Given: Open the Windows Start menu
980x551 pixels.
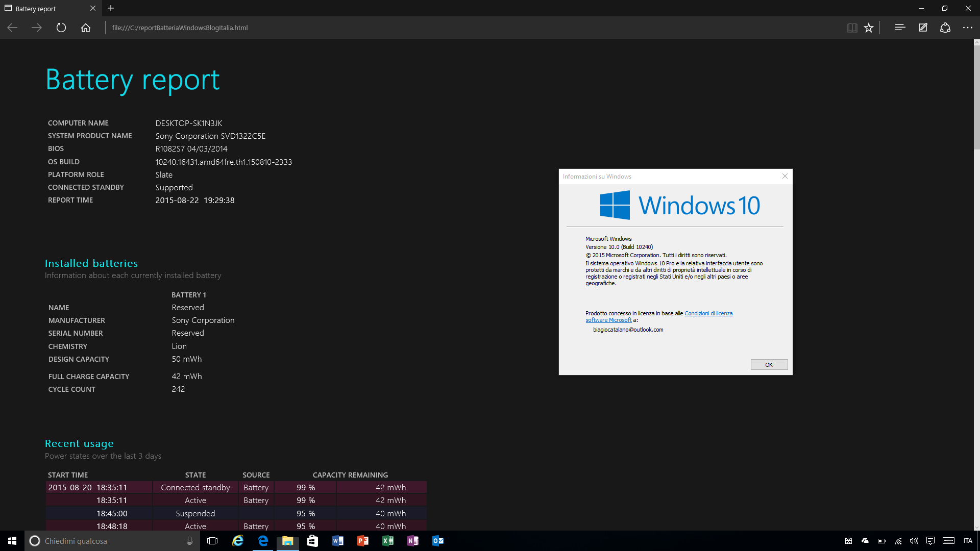Looking at the screenshot, I should pos(12,541).
